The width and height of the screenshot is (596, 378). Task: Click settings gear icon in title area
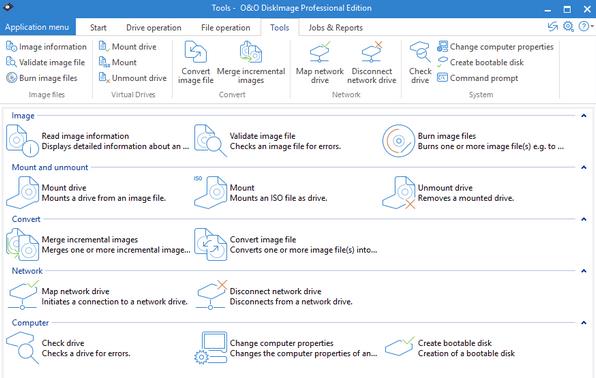(x=568, y=26)
